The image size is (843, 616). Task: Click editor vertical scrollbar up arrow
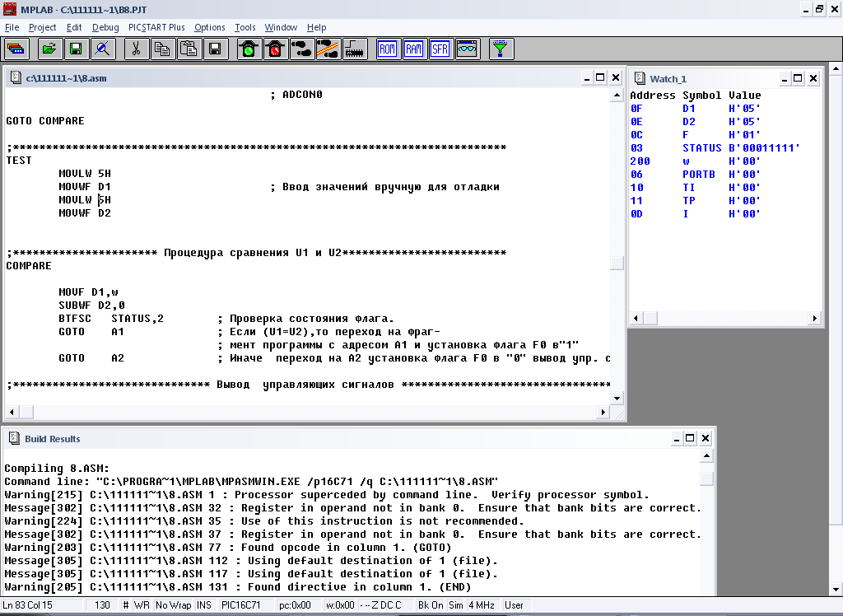tap(617, 96)
